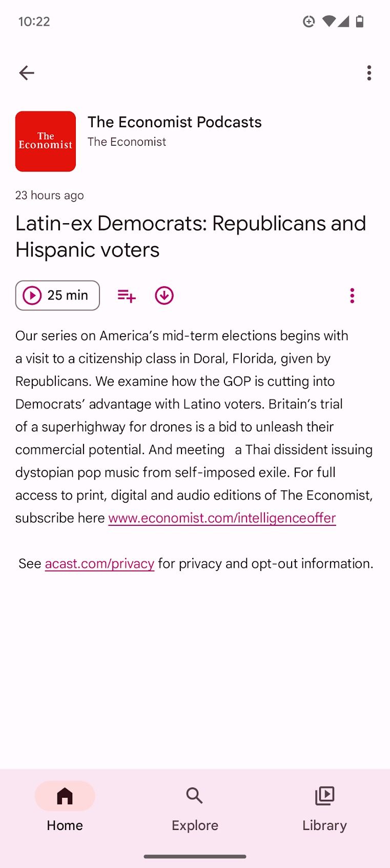The height and width of the screenshot is (868, 390).
Task: Tap the gesture navigation bar handle
Action: click(x=195, y=856)
